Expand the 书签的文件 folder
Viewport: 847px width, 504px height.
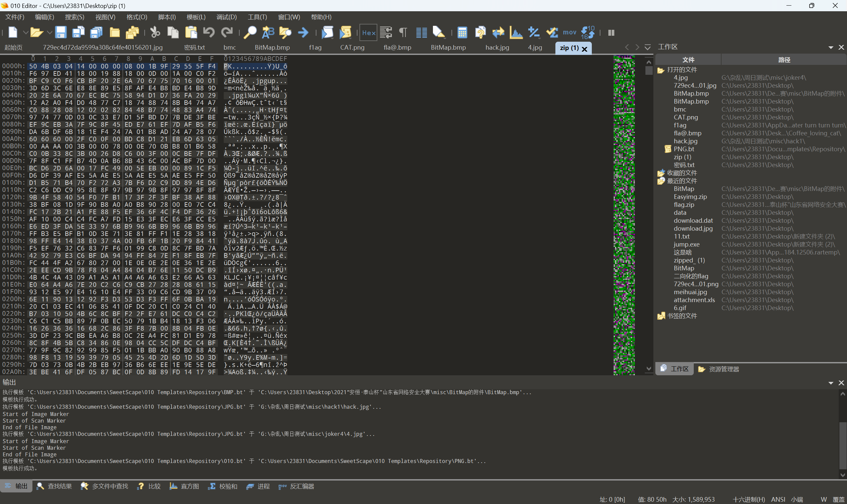(x=661, y=316)
